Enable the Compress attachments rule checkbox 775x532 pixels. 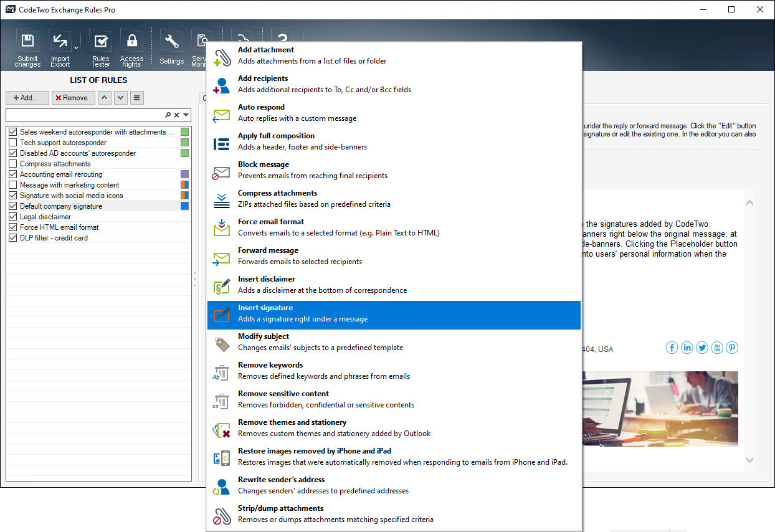click(x=13, y=164)
